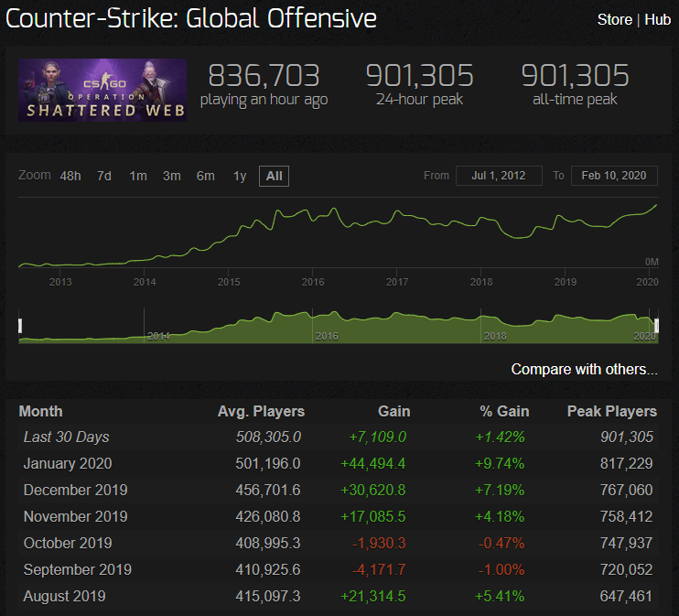Click the Gain column header
679x616 pixels.
point(394,411)
